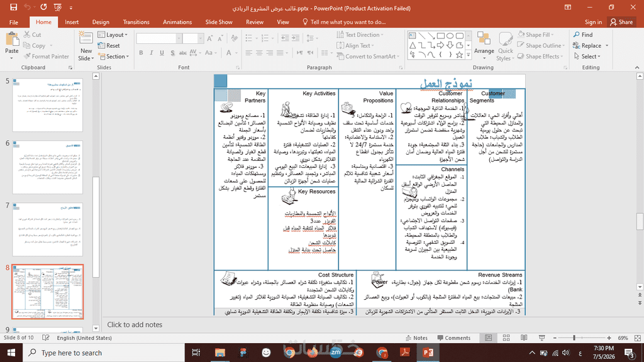Click the Redo/Repeat icon in title bar
Screen dimensions: 644x362
tap(43, 8)
